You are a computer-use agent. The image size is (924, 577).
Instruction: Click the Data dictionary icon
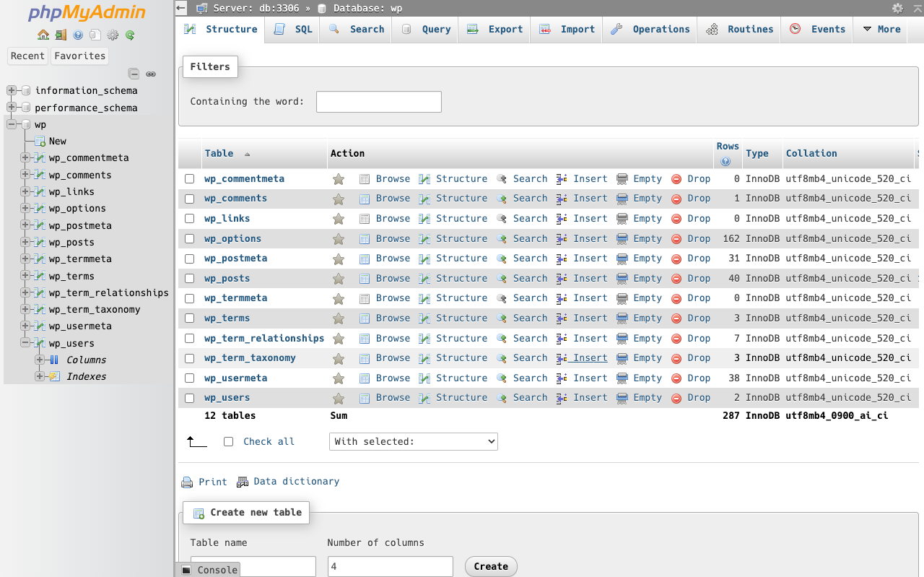click(x=243, y=482)
